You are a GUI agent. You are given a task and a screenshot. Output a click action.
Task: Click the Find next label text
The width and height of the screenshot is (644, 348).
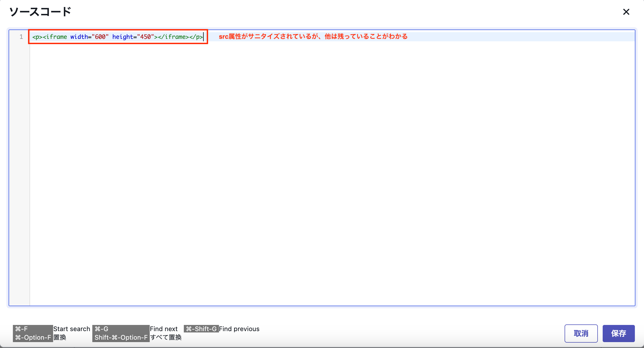164,329
